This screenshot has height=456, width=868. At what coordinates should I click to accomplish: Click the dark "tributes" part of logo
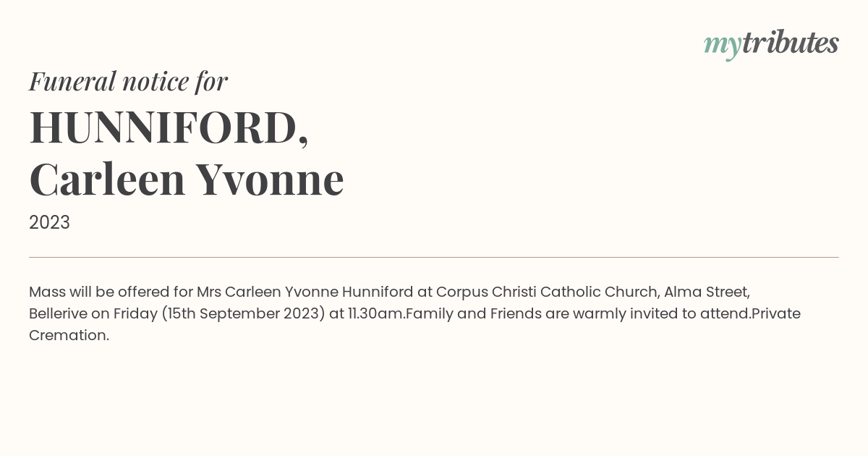(x=791, y=43)
